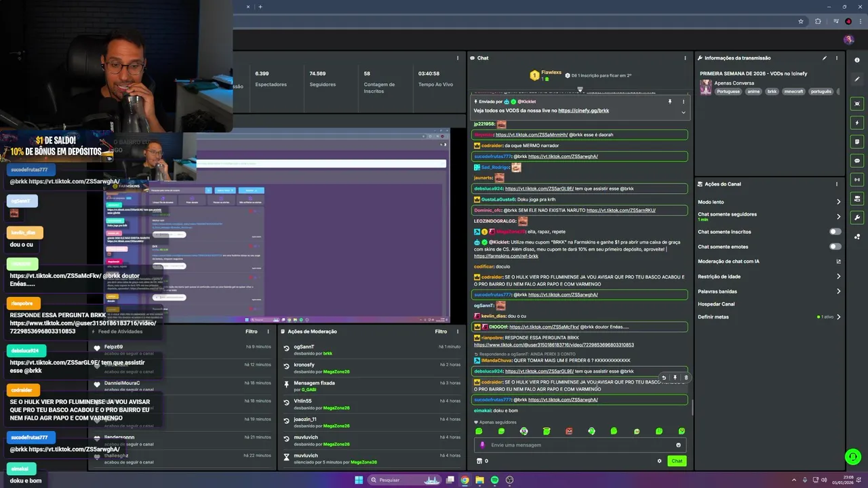Click the first green emote in the quick row

click(x=479, y=431)
